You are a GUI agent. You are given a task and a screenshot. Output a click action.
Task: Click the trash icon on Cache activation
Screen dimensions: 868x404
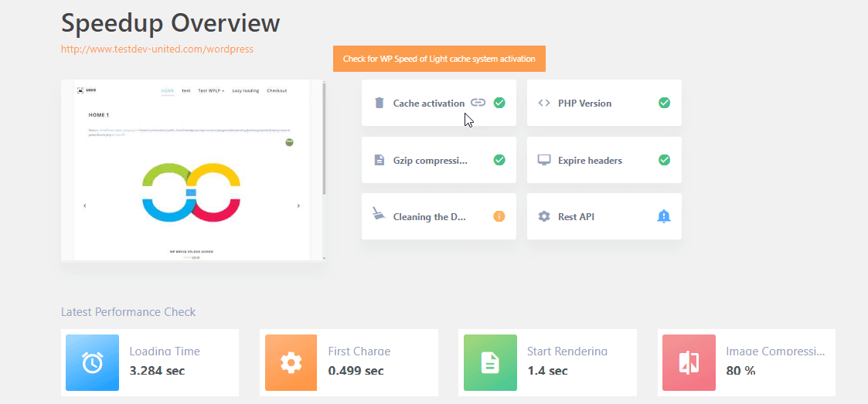point(379,103)
